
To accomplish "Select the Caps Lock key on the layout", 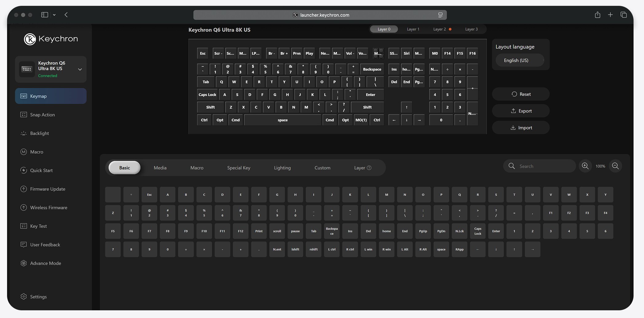I will click(x=207, y=95).
